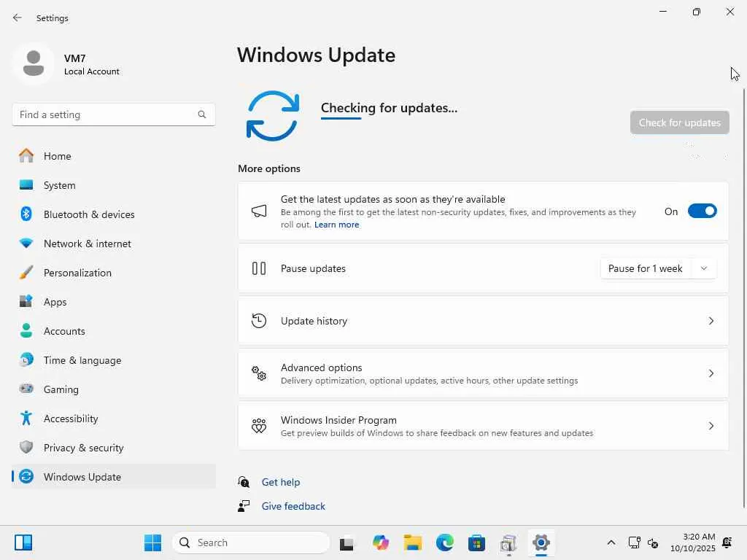
Task: Open the widgets panel button on taskbar
Action: click(23, 542)
